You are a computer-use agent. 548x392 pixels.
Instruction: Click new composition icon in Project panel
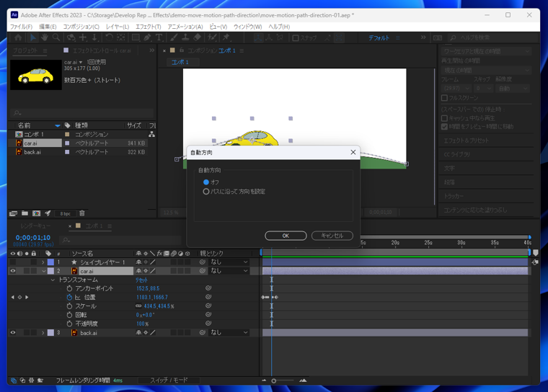click(x=36, y=213)
